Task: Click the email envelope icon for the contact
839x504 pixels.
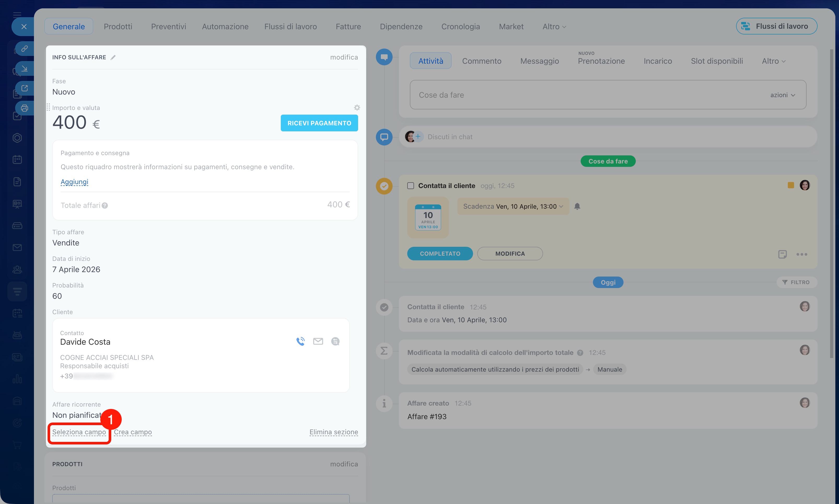Action: [318, 341]
